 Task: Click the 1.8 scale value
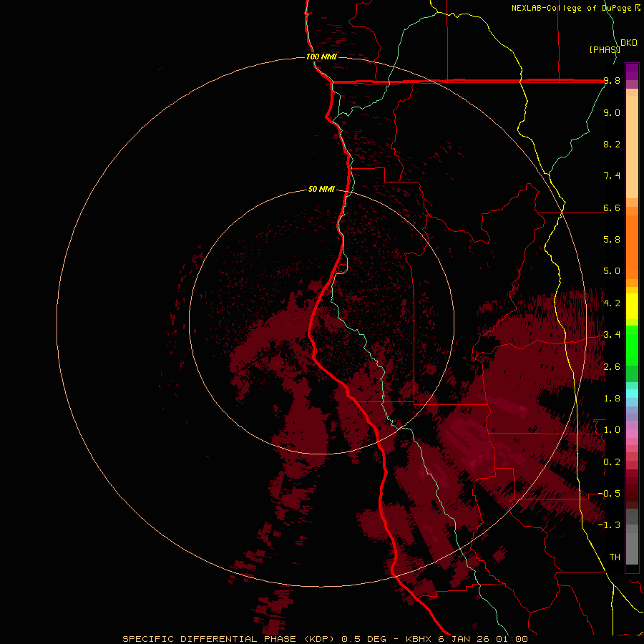pos(612,399)
